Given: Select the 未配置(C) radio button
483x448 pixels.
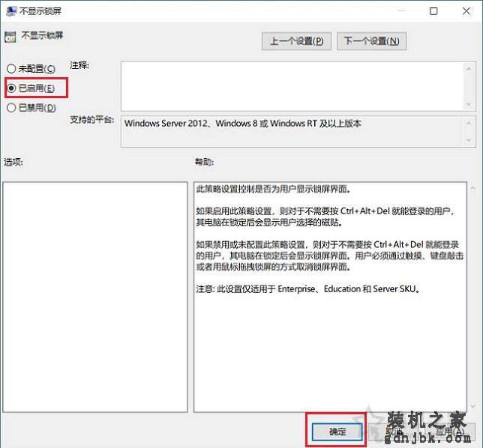Looking at the screenshot, I should [31, 69].
